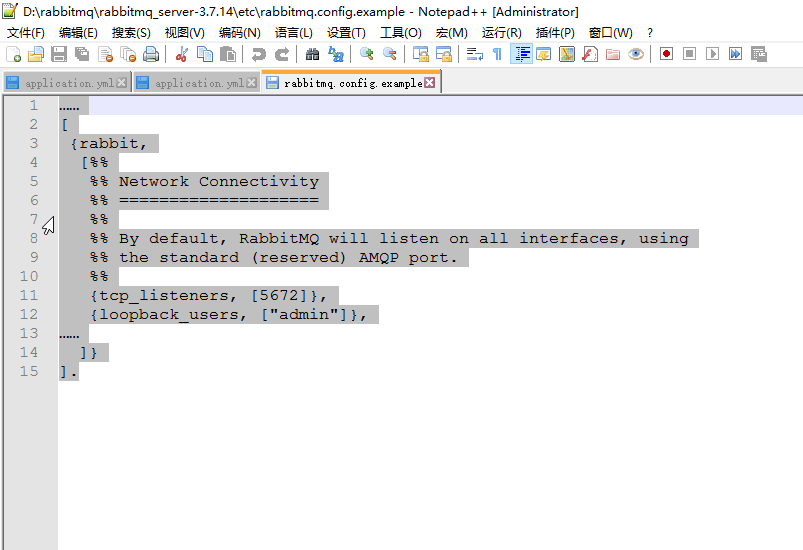Viewport: 803px width, 550px height.
Task: Save the current recorded macro
Action: tap(759, 54)
